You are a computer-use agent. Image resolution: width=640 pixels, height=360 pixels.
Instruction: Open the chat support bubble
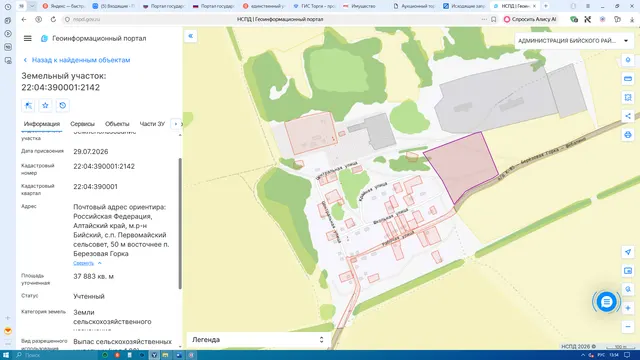coord(606,302)
